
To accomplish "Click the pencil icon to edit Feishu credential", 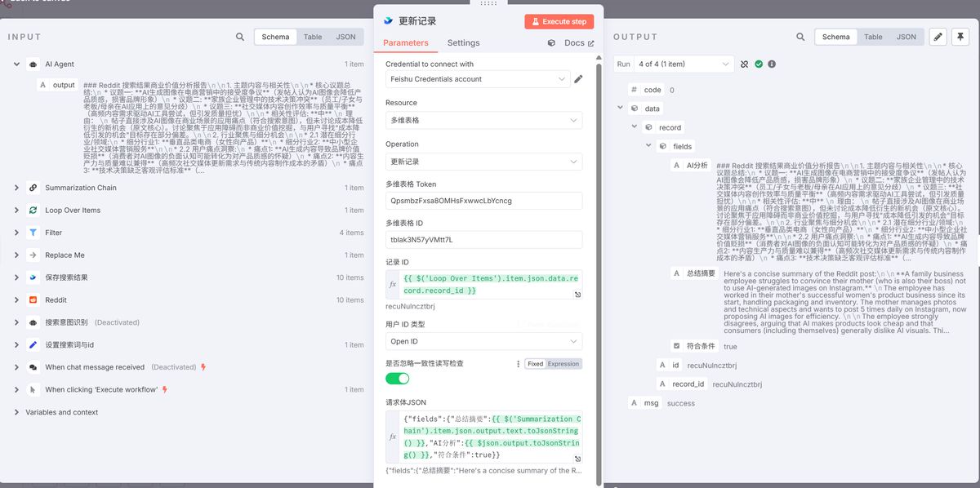I will pos(580,79).
